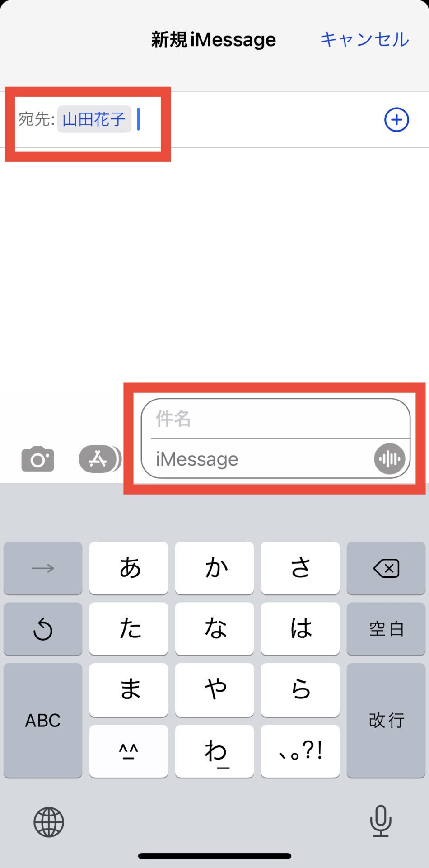Tap the 空白 space key
429x868 pixels.
[386, 628]
